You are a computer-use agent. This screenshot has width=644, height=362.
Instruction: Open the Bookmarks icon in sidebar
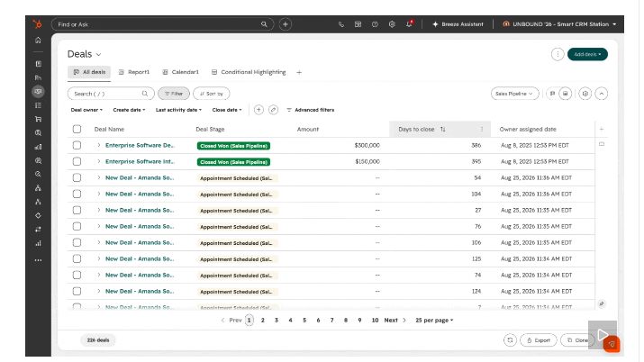pos(38,64)
